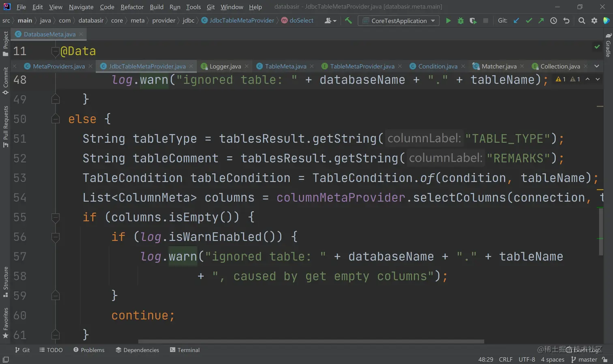Open the Pull Requests tool window
This screenshot has height=364, width=613.
(x=5, y=126)
